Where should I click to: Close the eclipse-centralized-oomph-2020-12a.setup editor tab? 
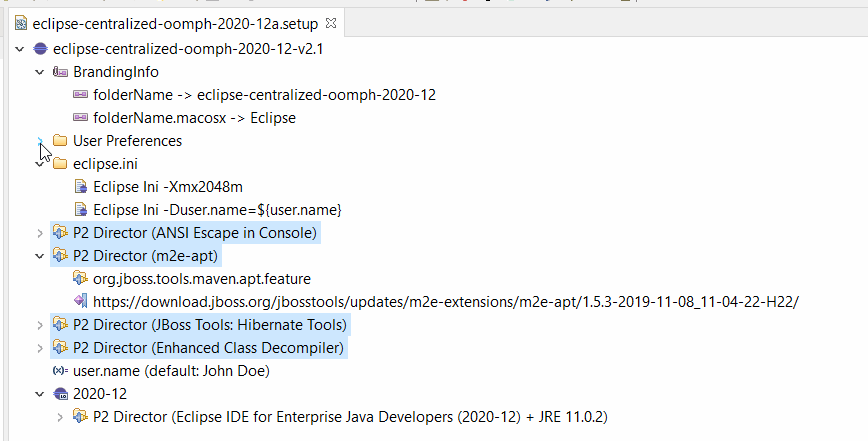pos(330,23)
